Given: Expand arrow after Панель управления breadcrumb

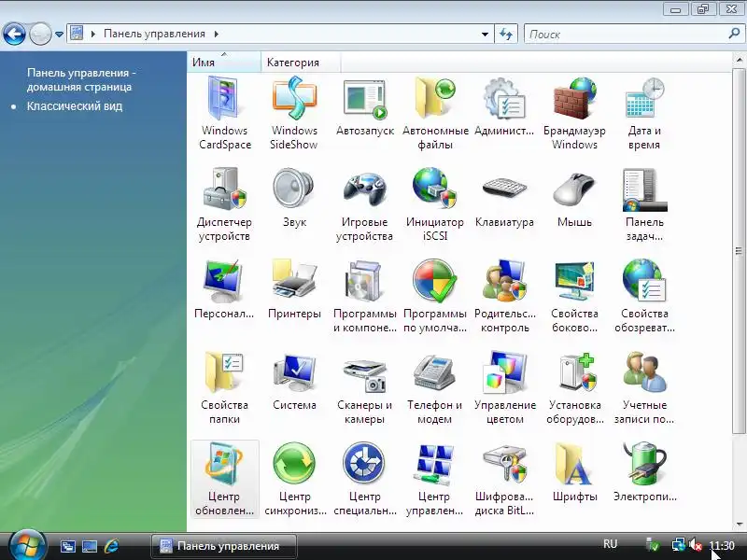Looking at the screenshot, I should click(217, 34).
